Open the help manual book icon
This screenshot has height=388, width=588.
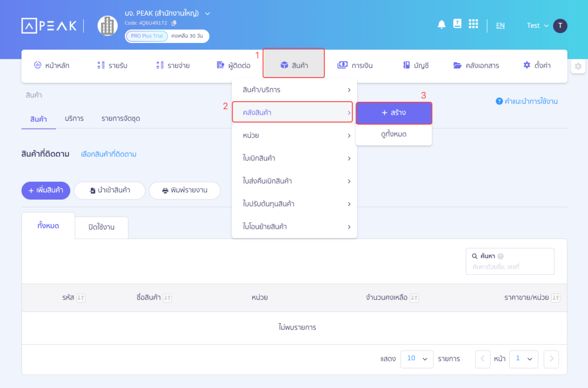457,24
